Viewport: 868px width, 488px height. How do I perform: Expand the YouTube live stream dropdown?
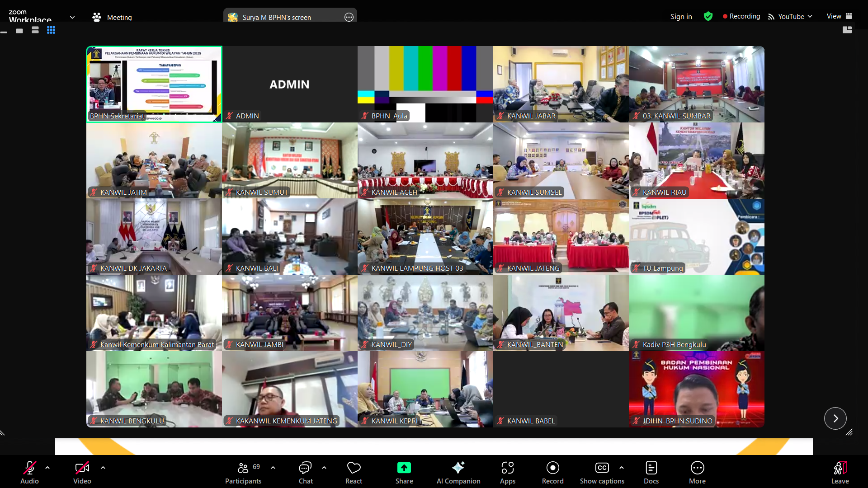pyautogui.click(x=810, y=16)
